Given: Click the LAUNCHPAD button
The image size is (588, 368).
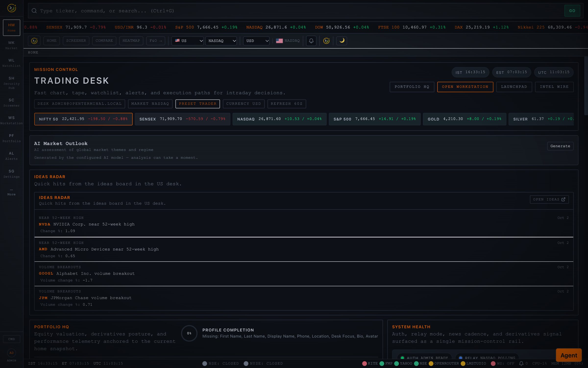Looking at the screenshot, I should tap(514, 87).
